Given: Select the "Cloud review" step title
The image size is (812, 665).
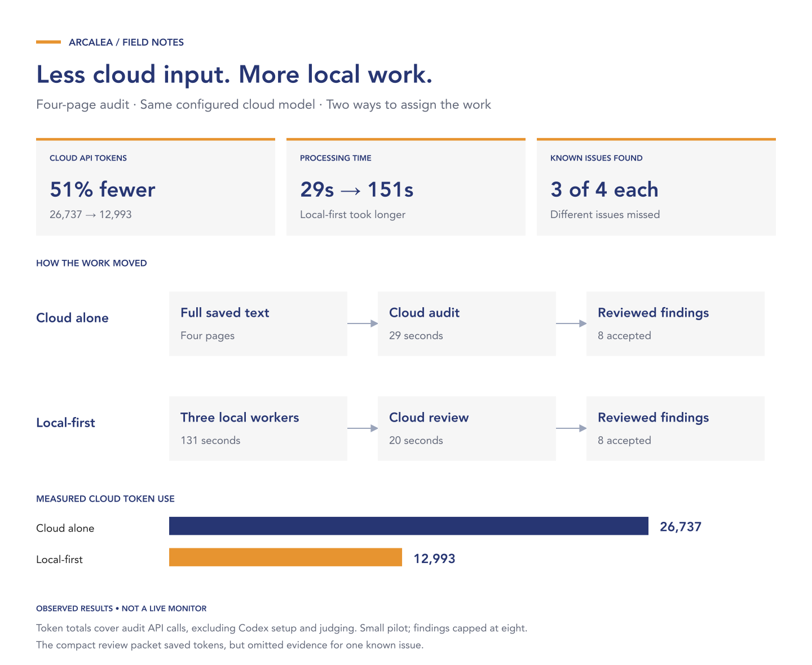Looking at the screenshot, I should coord(429,418).
